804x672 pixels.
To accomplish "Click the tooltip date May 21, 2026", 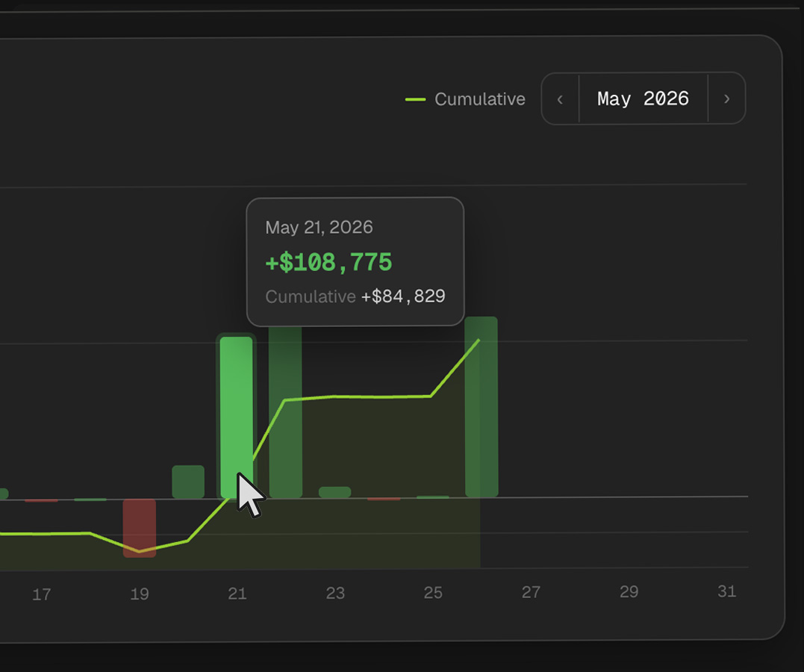I will coord(319,227).
